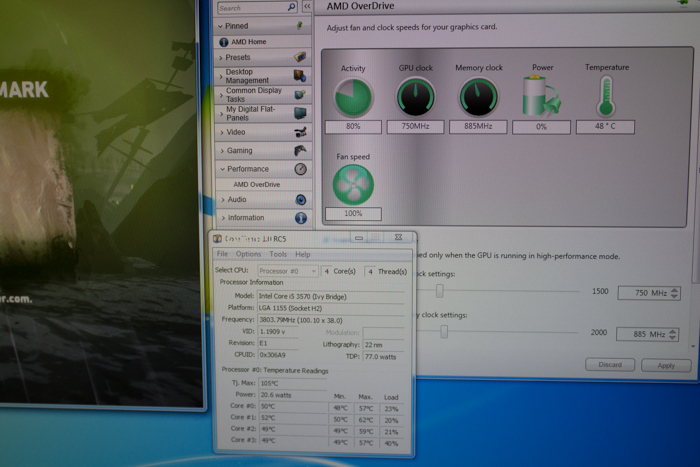The height and width of the screenshot is (467, 700).
Task: Click the 750 MHz clock stepper arrows
Action: pyautogui.click(x=675, y=293)
